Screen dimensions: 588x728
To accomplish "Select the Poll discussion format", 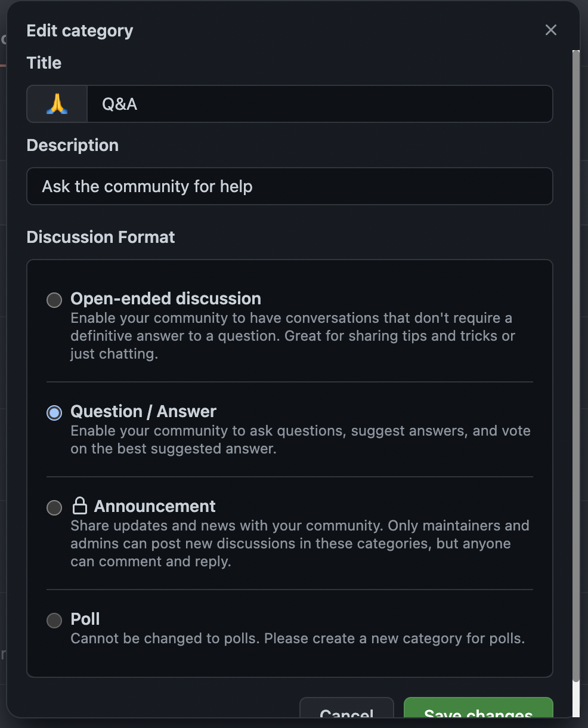I will pyautogui.click(x=54, y=621).
